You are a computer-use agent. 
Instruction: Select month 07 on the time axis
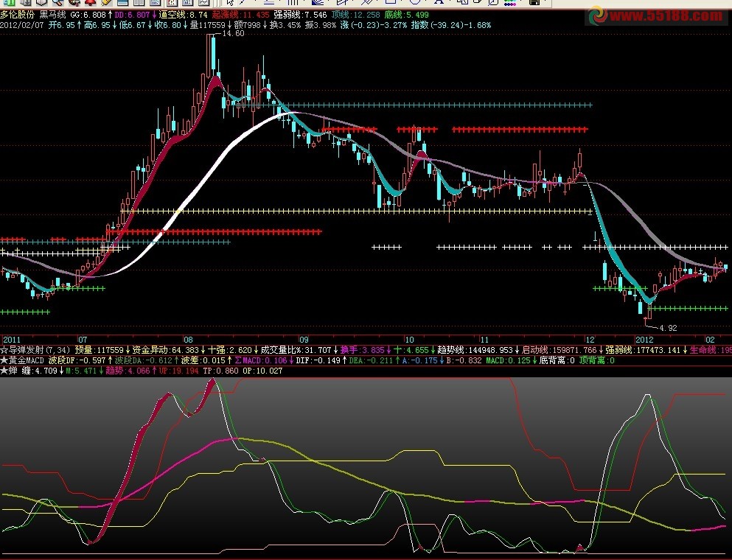(82, 340)
